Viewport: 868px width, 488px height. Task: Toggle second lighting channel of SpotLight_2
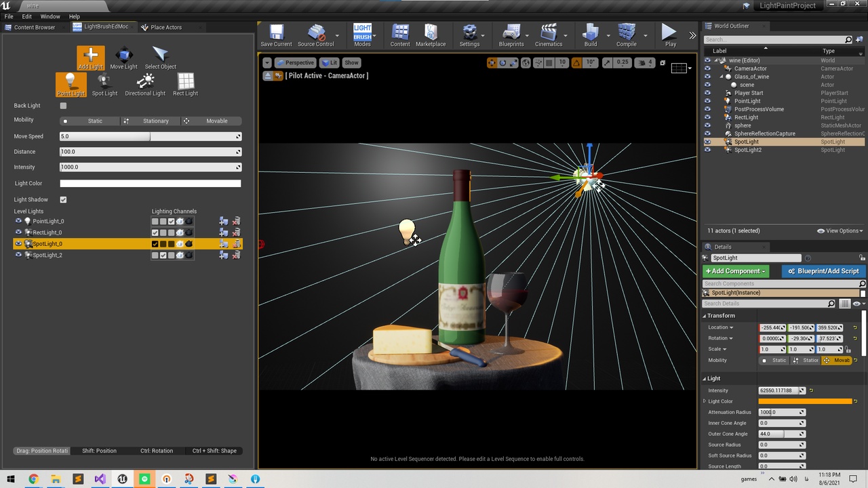(x=163, y=256)
